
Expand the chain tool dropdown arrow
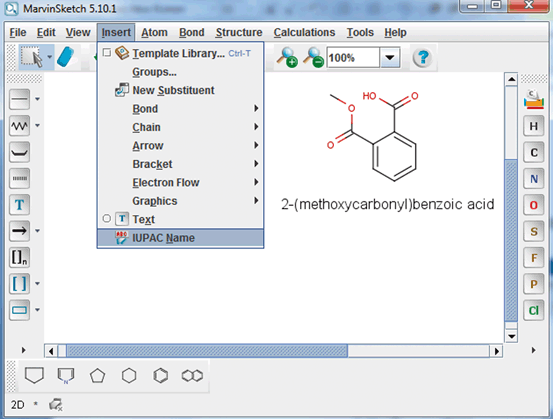coord(37,126)
